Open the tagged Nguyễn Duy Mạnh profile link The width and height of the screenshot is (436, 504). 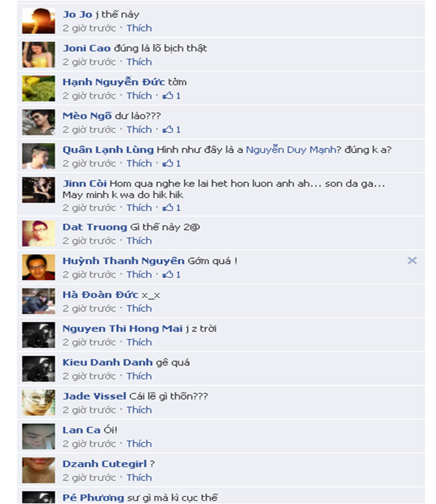(291, 150)
